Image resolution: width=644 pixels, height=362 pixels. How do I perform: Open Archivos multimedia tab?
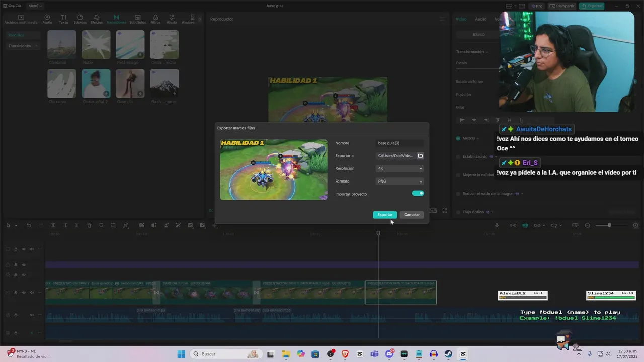(x=21, y=19)
